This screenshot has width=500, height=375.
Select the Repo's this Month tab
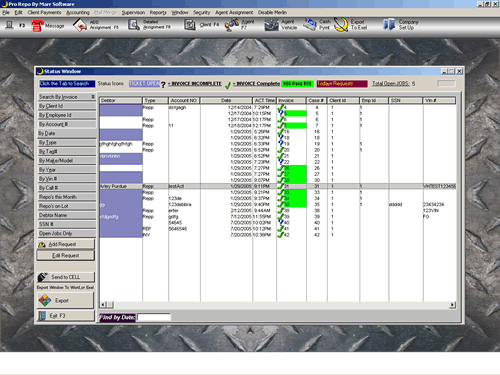click(x=67, y=197)
